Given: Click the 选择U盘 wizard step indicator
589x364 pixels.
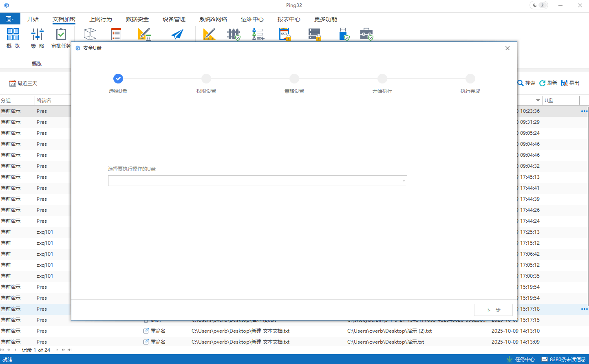Looking at the screenshot, I should pyautogui.click(x=118, y=79).
